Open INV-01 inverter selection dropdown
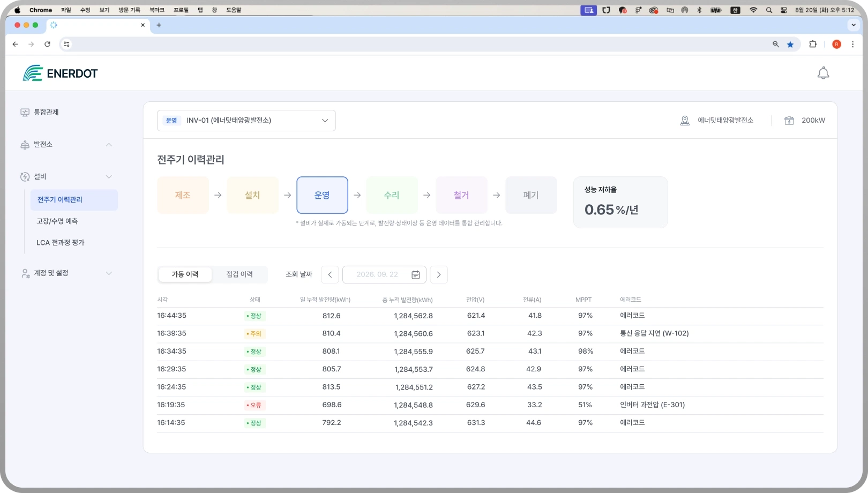The height and width of the screenshot is (493, 868). coord(246,121)
